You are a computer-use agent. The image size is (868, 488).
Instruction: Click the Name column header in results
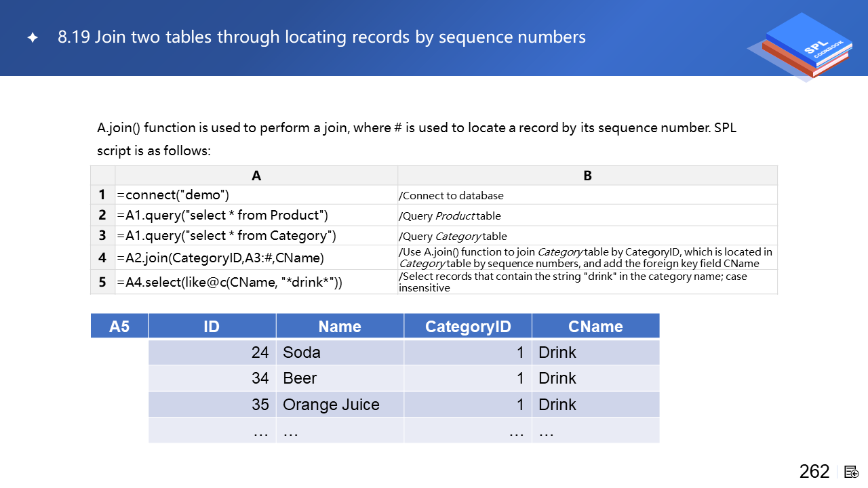(x=339, y=326)
